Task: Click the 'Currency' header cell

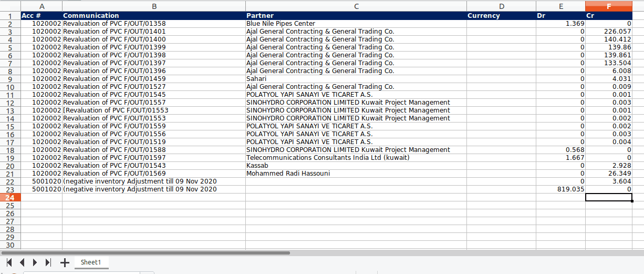Action: pyautogui.click(x=501, y=16)
